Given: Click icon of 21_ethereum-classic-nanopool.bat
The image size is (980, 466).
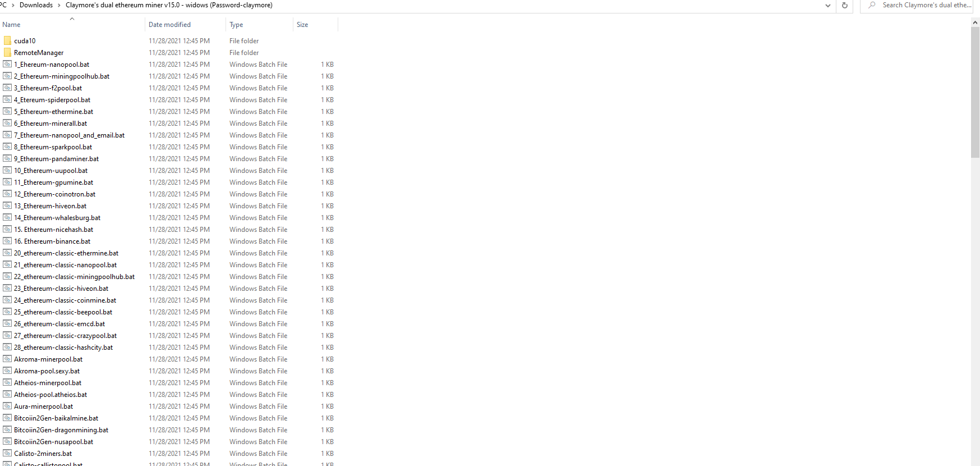Looking at the screenshot, I should (7, 264).
